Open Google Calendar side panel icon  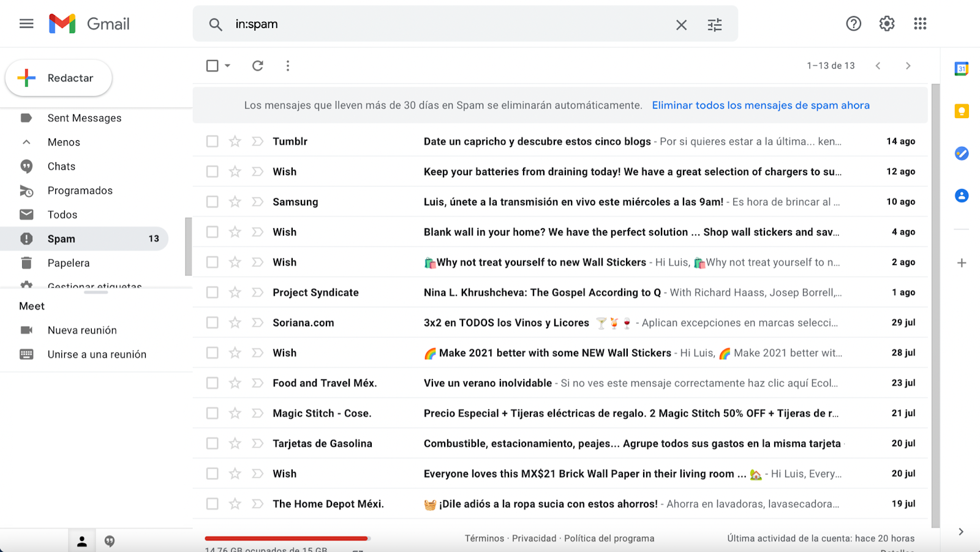coord(962,69)
